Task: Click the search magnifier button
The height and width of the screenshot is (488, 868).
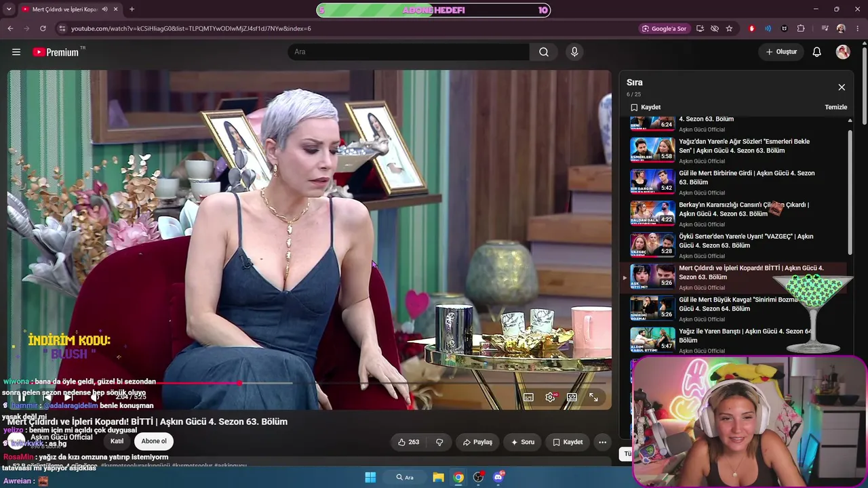Action: coord(544,52)
